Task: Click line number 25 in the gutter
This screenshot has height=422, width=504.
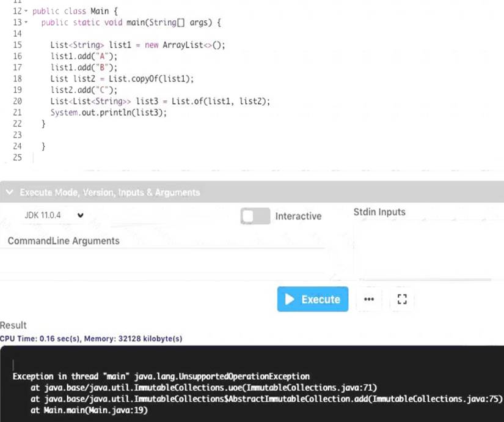Action: click(x=17, y=157)
